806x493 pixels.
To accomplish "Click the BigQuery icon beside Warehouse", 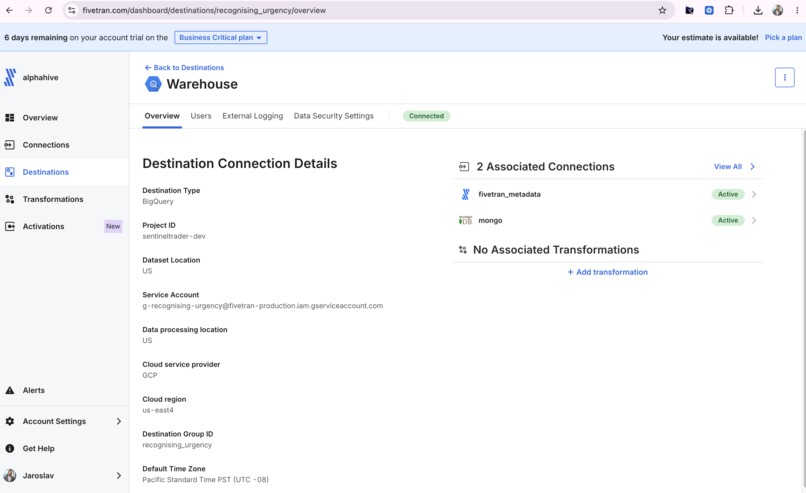I will point(153,84).
